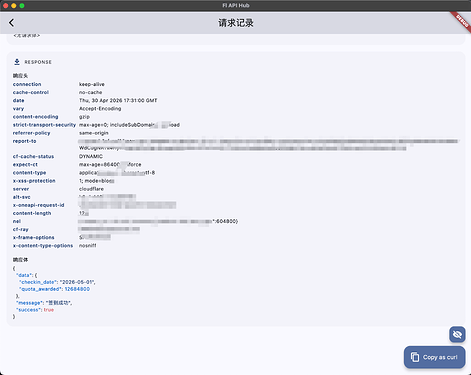Click the server value cloudflare
The image size is (471, 375).
pos(91,189)
